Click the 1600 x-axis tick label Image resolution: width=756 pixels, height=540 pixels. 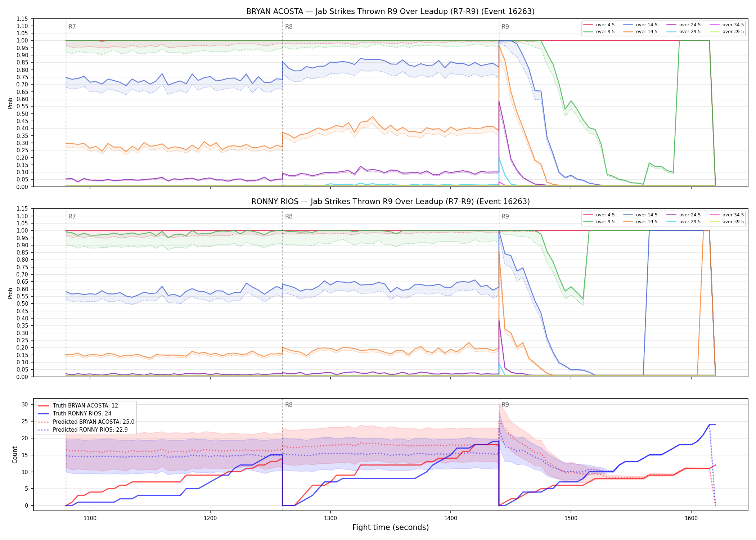tap(691, 518)
